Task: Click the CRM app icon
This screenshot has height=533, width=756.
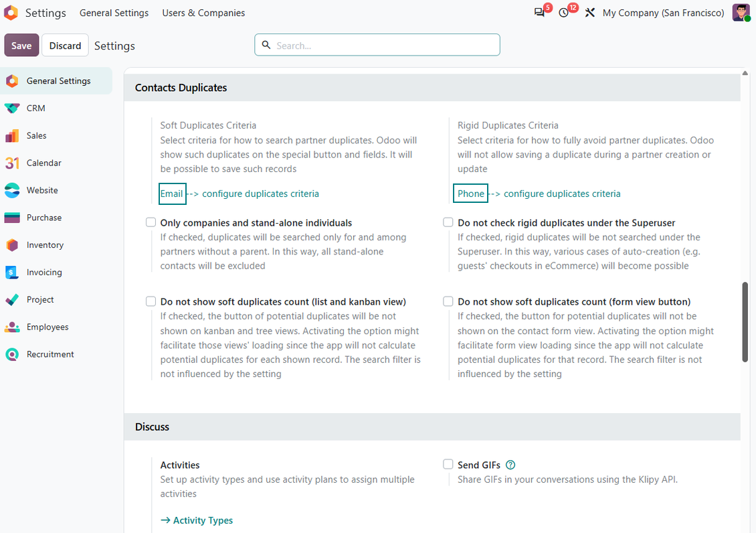Action: point(12,108)
